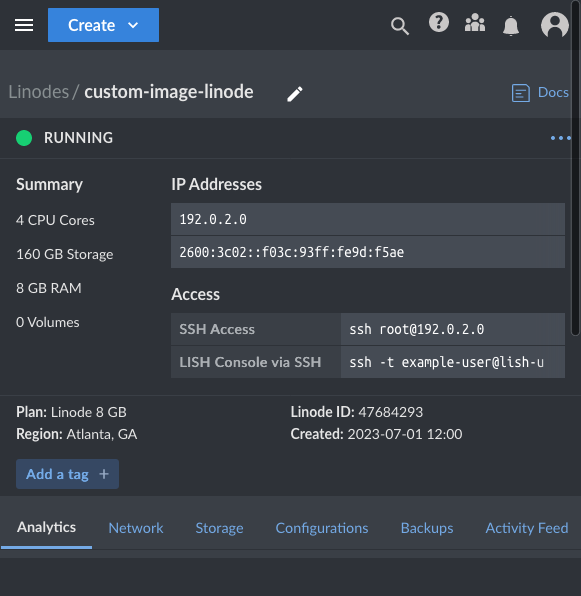Edit the linode label with pencil icon

(x=295, y=94)
